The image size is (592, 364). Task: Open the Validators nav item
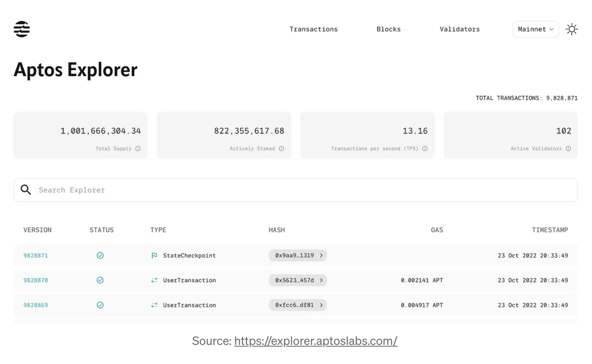coord(460,29)
